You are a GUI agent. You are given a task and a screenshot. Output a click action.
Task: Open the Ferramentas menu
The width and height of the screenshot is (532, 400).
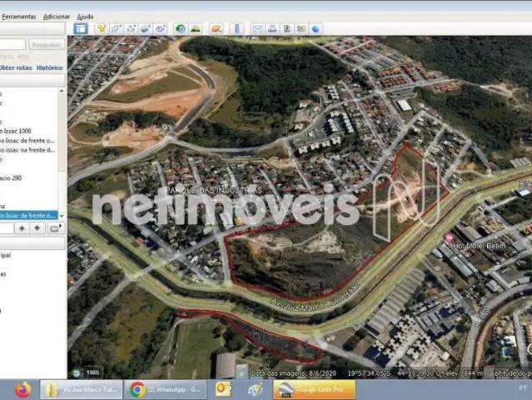coord(19,17)
